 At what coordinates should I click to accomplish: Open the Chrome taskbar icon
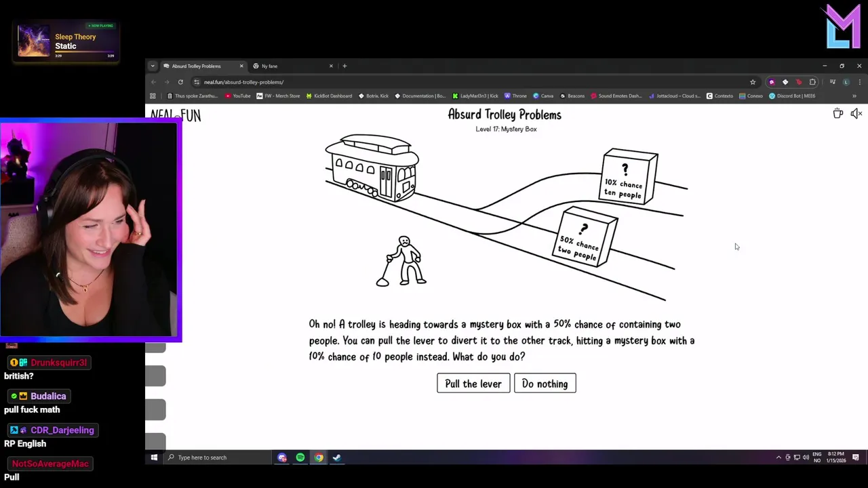click(x=319, y=457)
